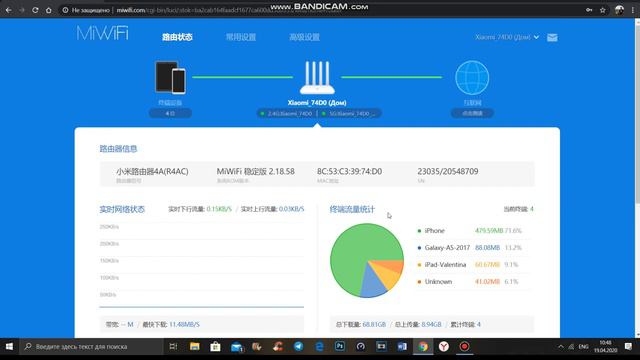Image resolution: width=640 pixels, height=360 pixels.
Task: Reload the page with refresh icon
Action: point(35,10)
